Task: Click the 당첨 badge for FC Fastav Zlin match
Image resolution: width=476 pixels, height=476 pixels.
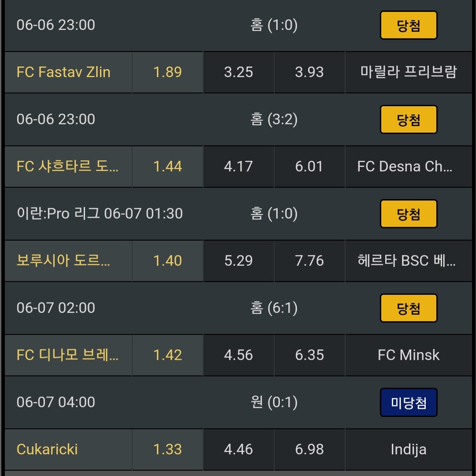Action: coord(409,26)
